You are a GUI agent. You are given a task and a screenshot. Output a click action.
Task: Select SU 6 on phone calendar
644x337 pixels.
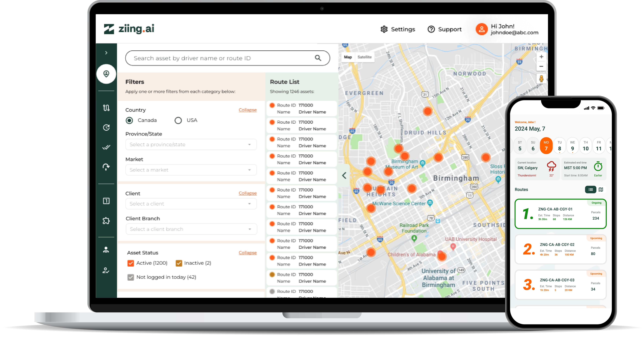[x=533, y=146]
